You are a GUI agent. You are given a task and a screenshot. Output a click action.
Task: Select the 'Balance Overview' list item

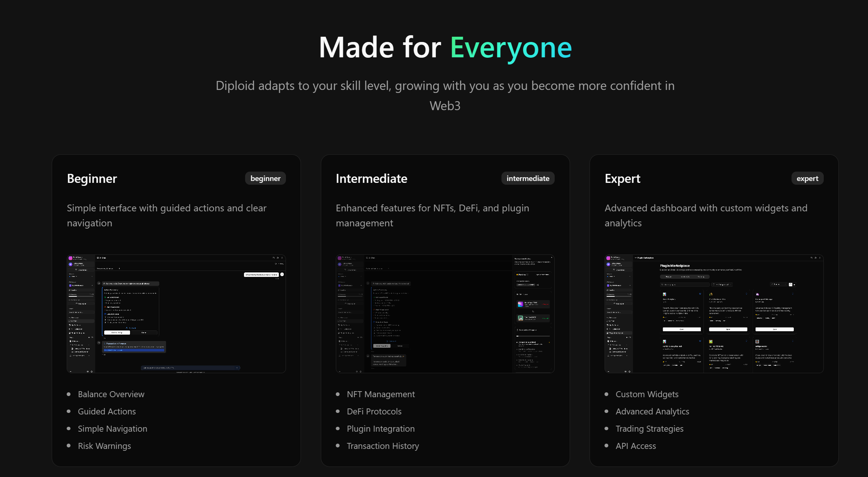click(111, 394)
